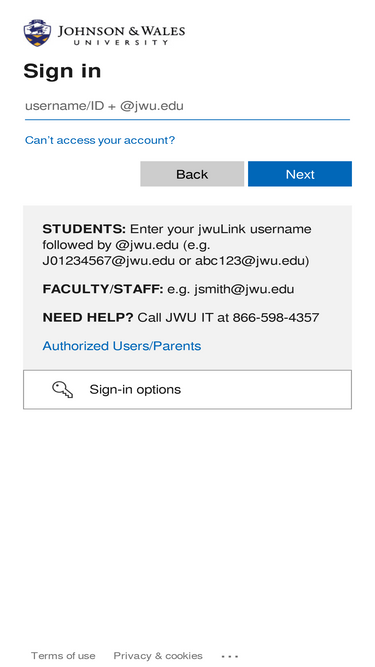Image resolution: width=375 pixels, height=667 pixels.
Task: Click the phone number 866-598-4357
Action: coord(276,317)
